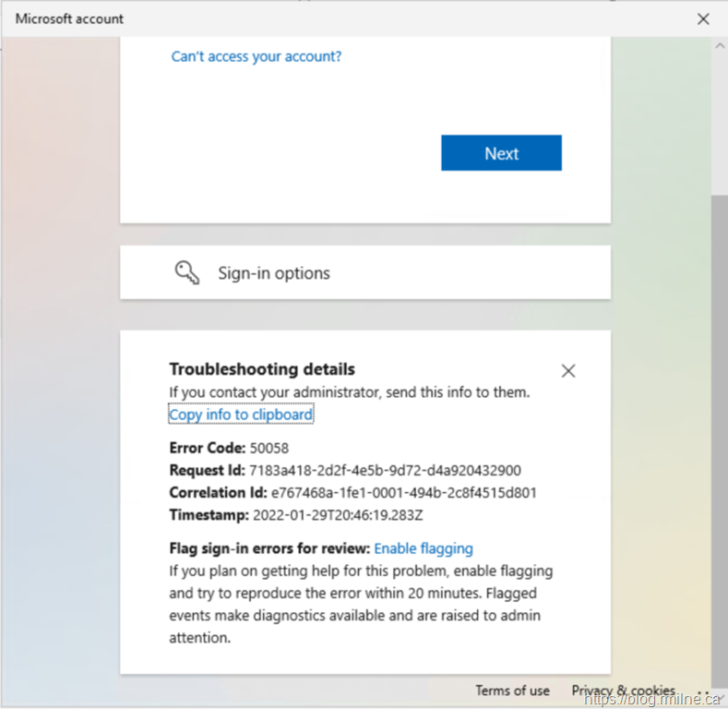The width and height of the screenshot is (728, 709).
Task: Open the Terms of use link
Action: tap(512, 691)
